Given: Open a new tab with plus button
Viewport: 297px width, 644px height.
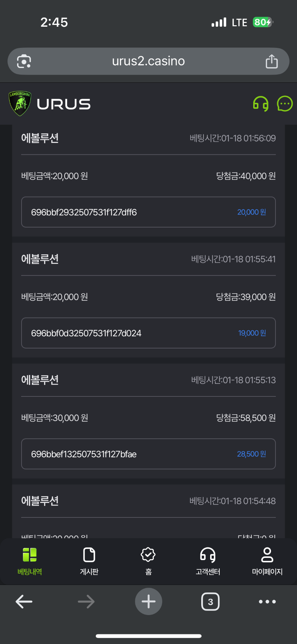Looking at the screenshot, I should 148,601.
